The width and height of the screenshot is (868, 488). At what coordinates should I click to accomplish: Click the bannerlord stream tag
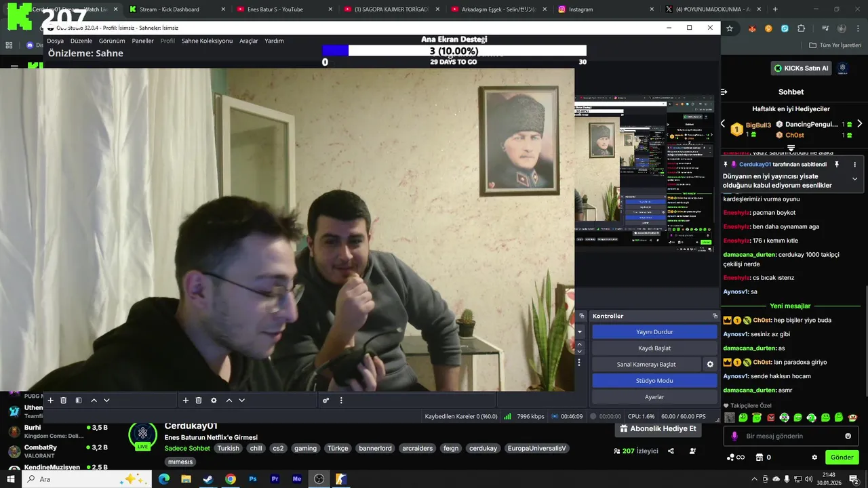pos(375,448)
